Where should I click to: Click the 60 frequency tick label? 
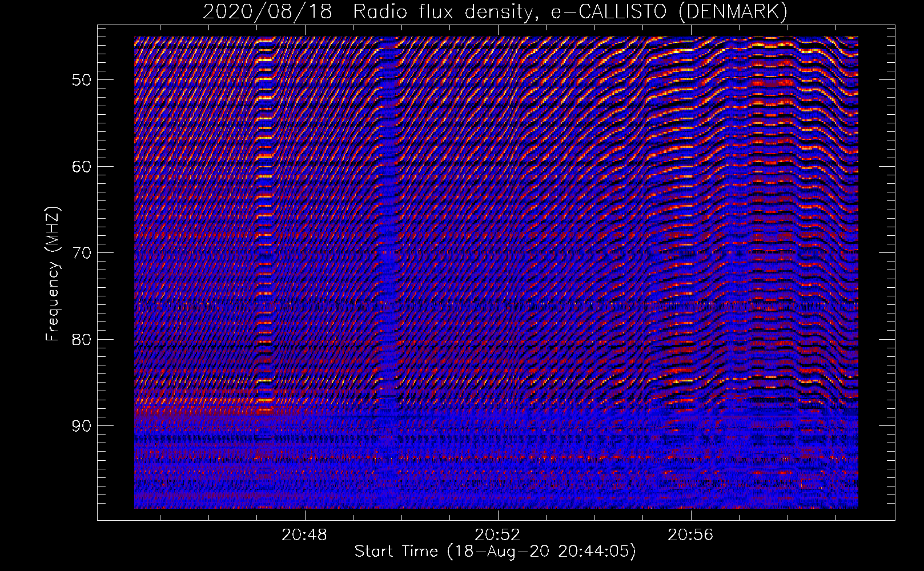82,167
